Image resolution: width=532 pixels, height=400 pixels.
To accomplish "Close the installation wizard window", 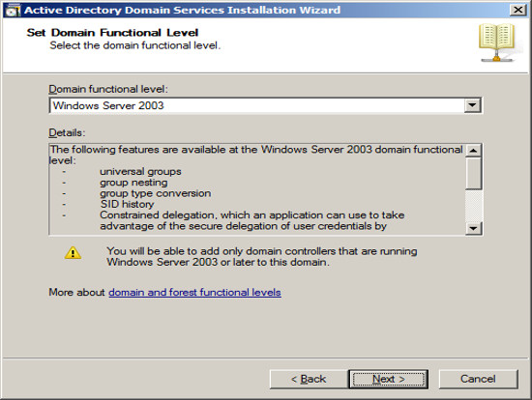I will [518, 10].
